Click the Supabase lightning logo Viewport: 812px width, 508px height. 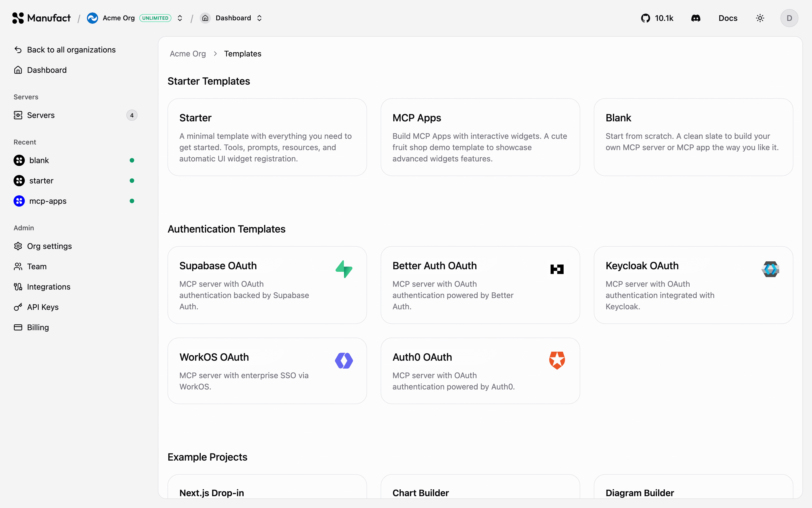click(x=344, y=269)
